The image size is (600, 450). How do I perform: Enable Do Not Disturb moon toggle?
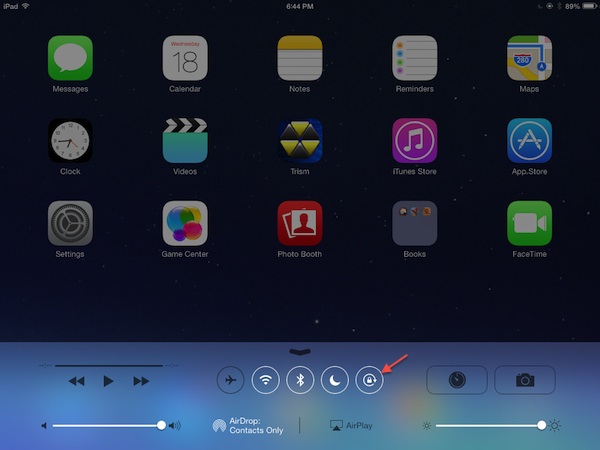pyautogui.click(x=335, y=380)
